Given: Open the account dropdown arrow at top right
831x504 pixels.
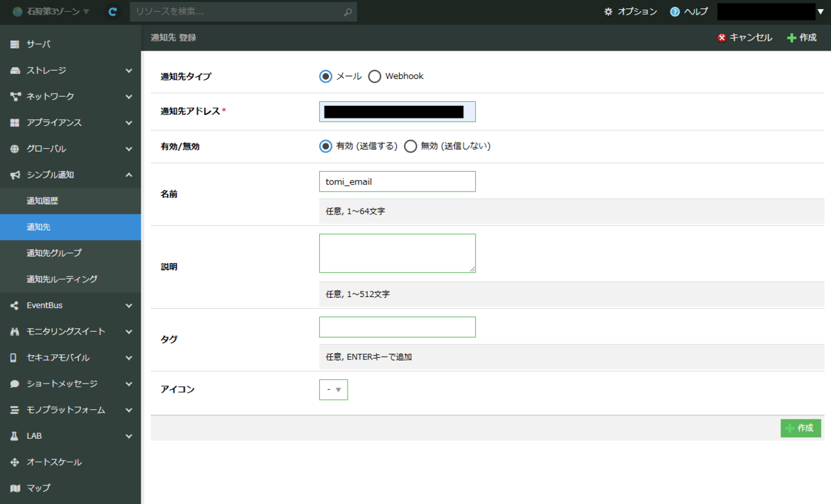Looking at the screenshot, I should (x=820, y=12).
